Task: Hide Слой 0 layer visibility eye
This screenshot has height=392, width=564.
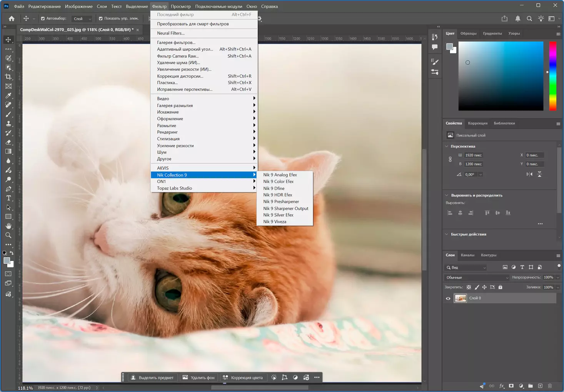Action: pyautogui.click(x=448, y=298)
